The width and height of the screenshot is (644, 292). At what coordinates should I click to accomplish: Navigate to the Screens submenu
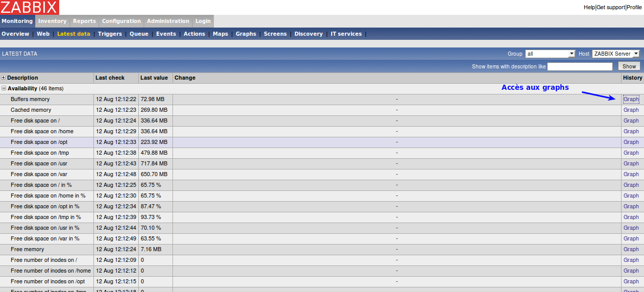tap(275, 34)
